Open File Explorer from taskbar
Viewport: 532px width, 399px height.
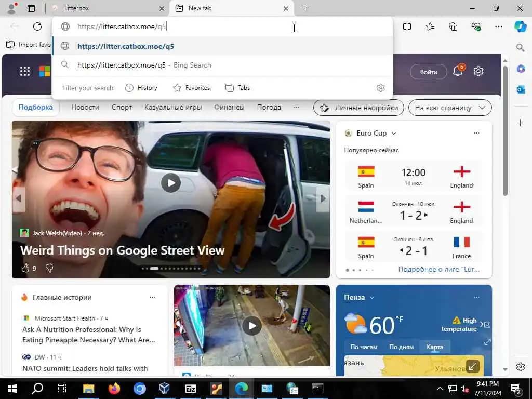(x=88, y=388)
